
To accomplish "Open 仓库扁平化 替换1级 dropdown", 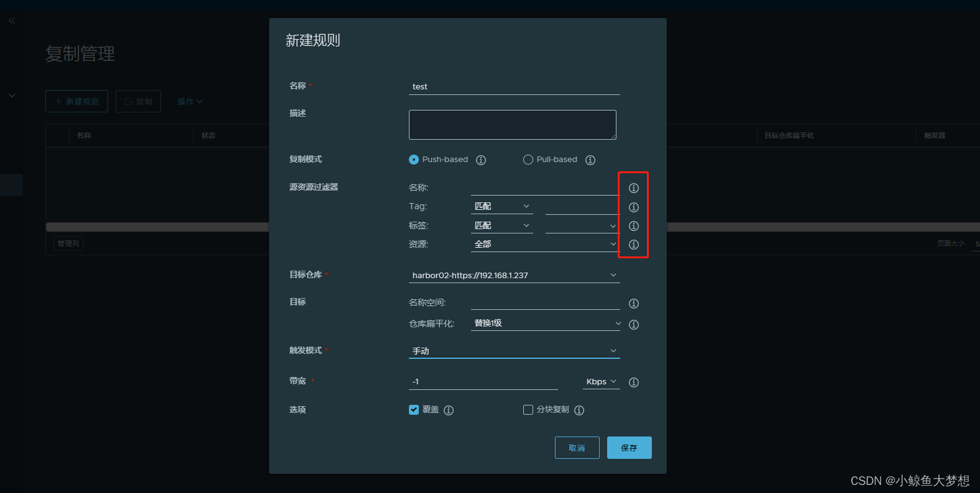I will point(547,323).
